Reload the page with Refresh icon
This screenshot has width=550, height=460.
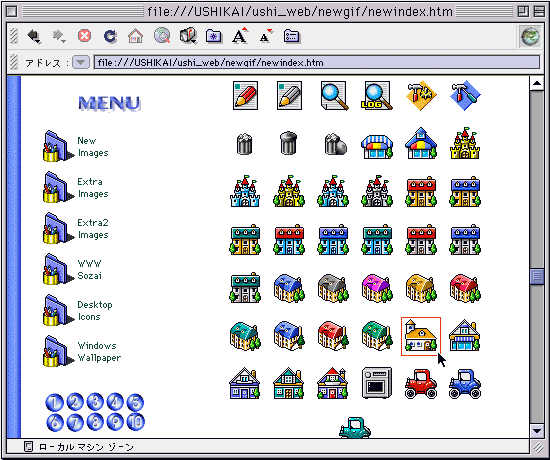110,36
